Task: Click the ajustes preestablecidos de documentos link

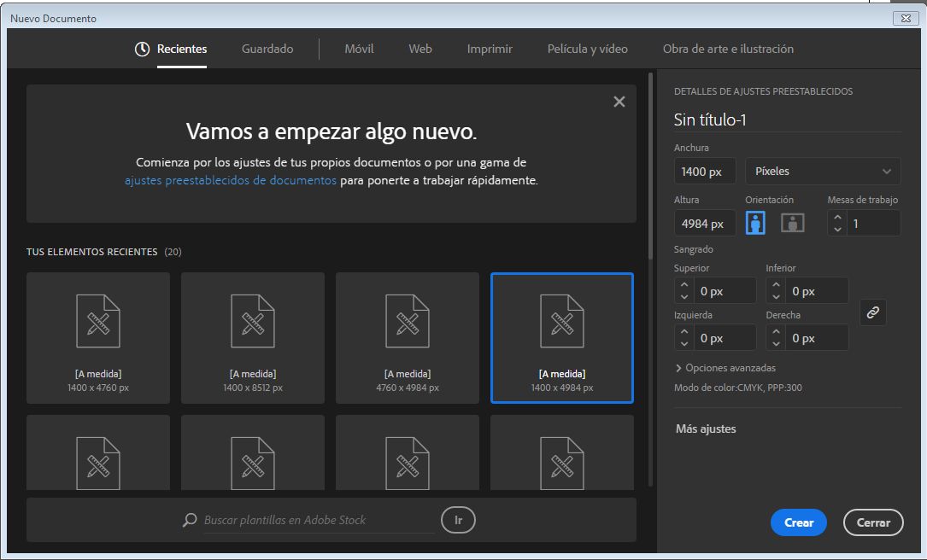Action: pyautogui.click(x=231, y=181)
